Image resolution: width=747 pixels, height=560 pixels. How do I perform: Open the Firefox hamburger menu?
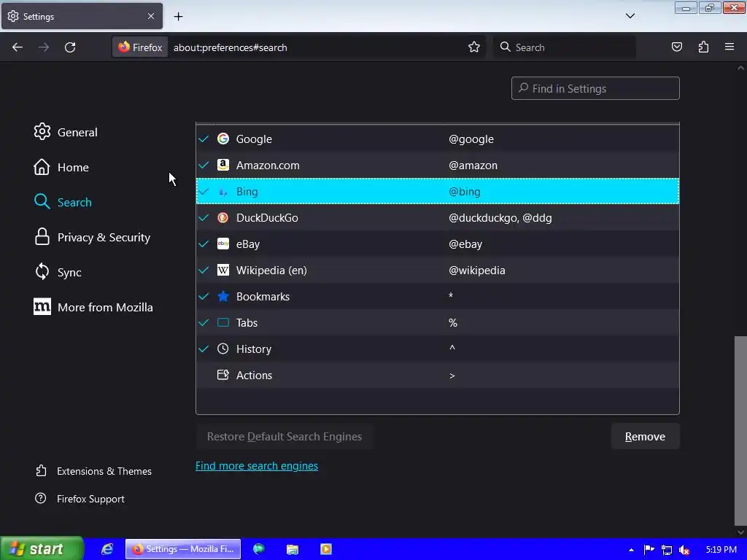point(729,47)
